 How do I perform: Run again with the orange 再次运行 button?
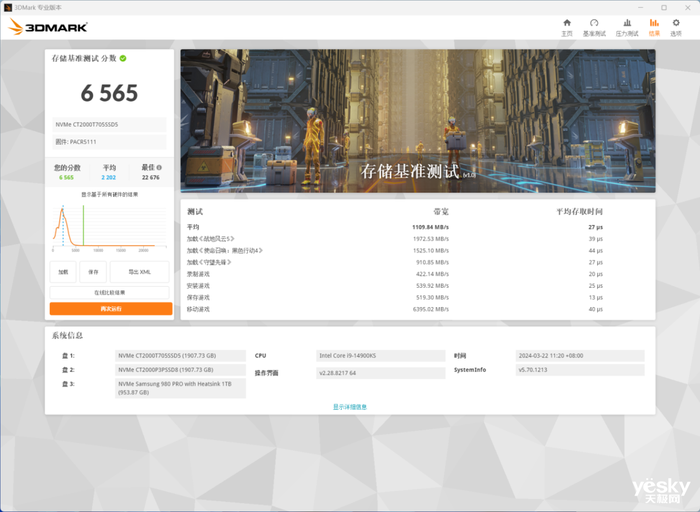pyautogui.click(x=111, y=308)
